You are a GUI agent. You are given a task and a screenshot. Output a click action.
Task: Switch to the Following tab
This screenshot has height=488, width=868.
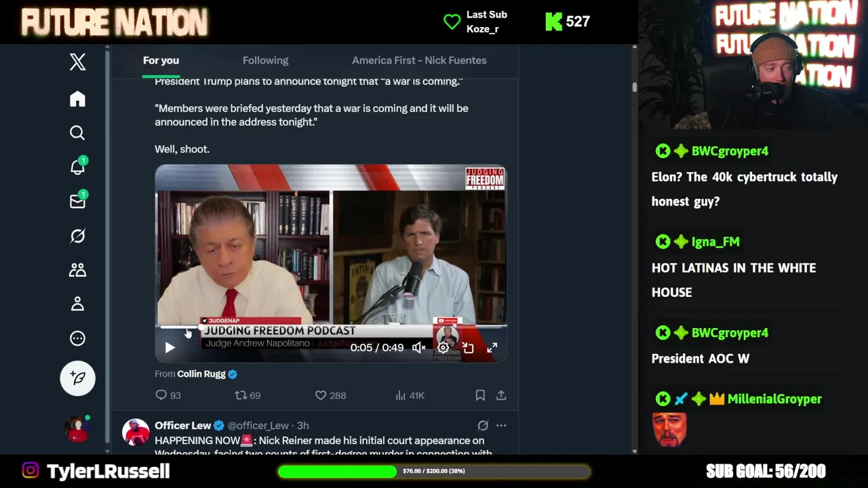point(266,60)
